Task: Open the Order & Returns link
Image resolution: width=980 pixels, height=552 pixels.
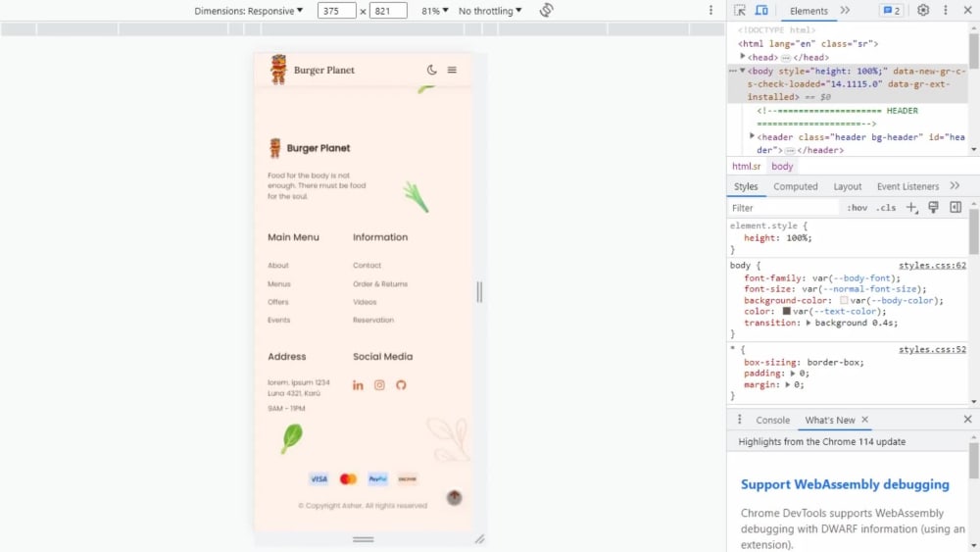Action: [380, 283]
